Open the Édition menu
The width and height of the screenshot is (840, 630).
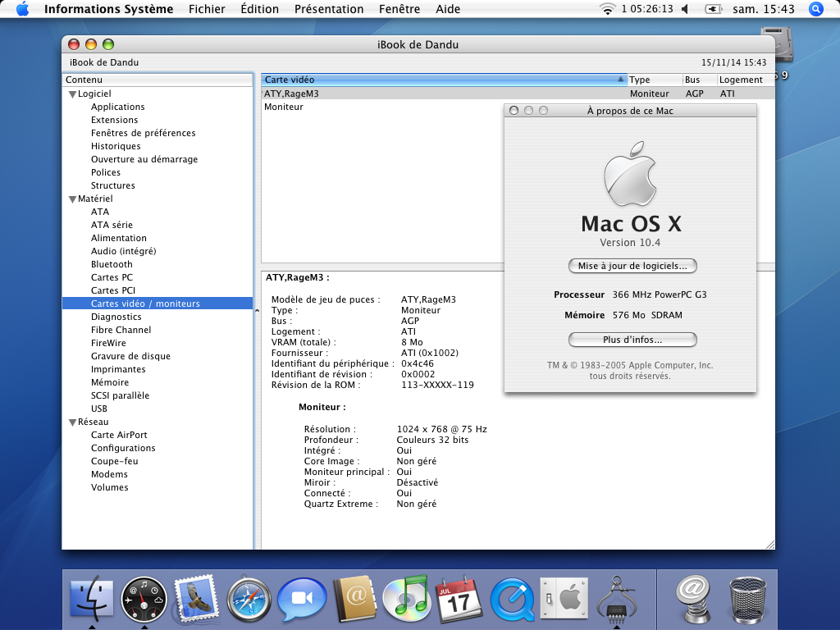click(259, 8)
